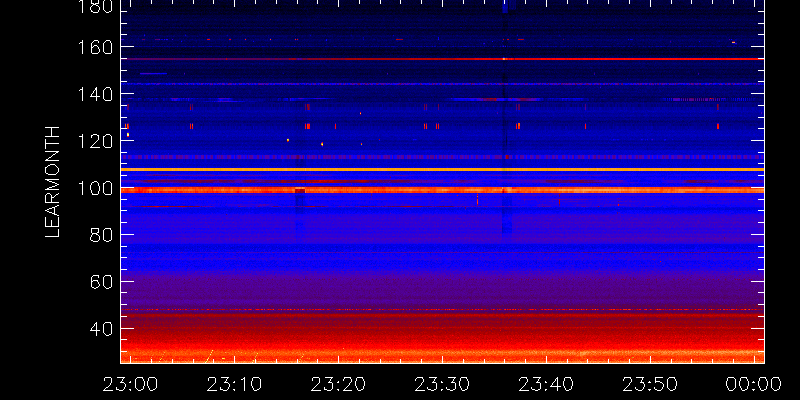Click the 23:10 time axis label
The width and height of the screenshot is (800, 400).
coord(234,384)
